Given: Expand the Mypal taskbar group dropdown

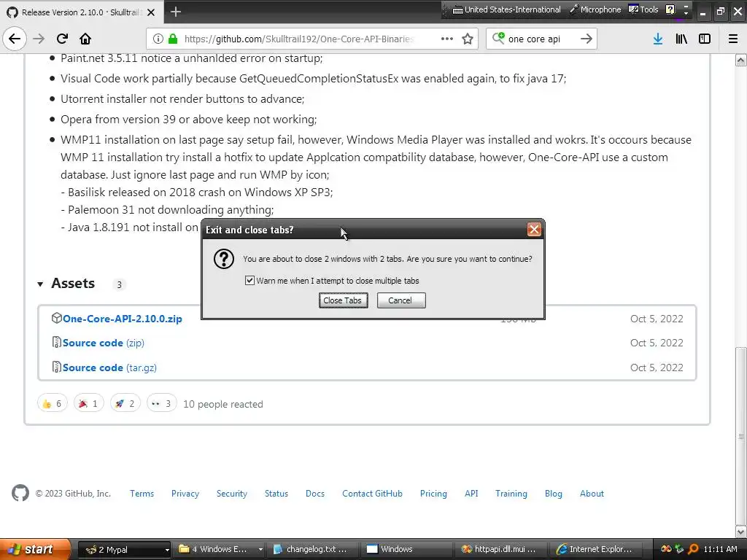Looking at the screenshot, I should click(167, 550).
